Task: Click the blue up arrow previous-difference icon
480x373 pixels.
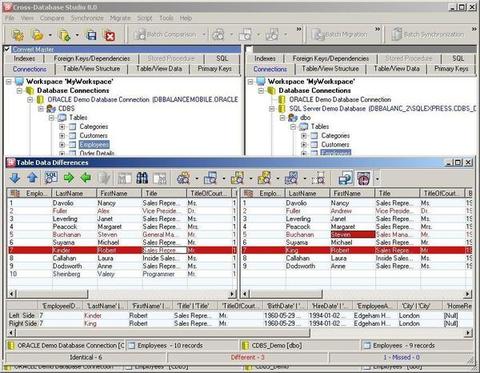Action: coord(32,178)
